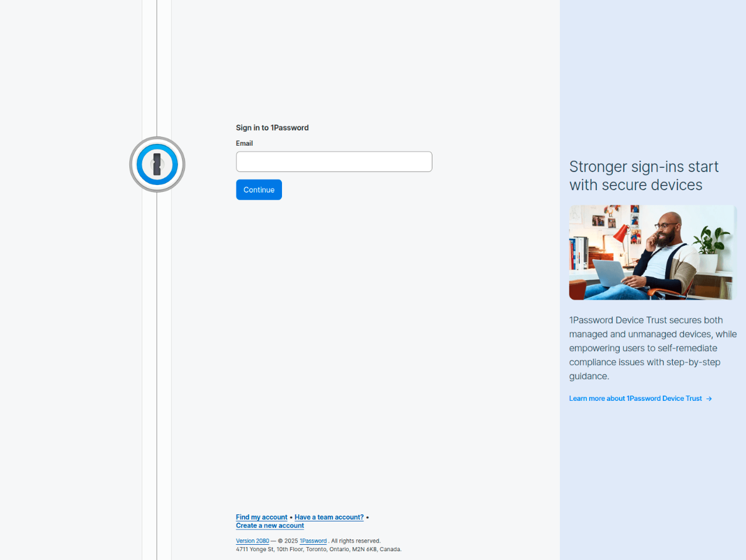746x560 pixels.
Task: Click the Stronger sign-ins start heading
Action: [644, 176]
